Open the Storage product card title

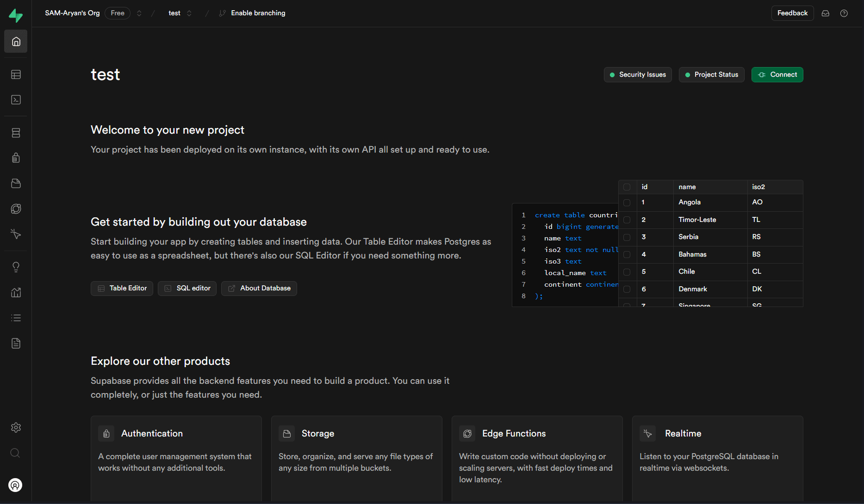click(x=318, y=434)
